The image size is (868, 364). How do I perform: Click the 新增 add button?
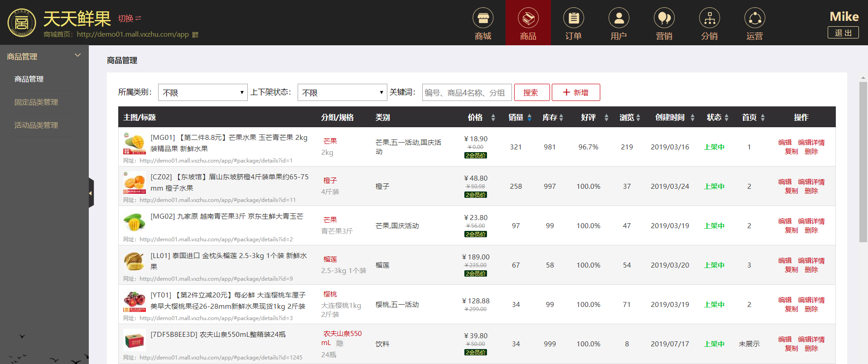(x=575, y=92)
